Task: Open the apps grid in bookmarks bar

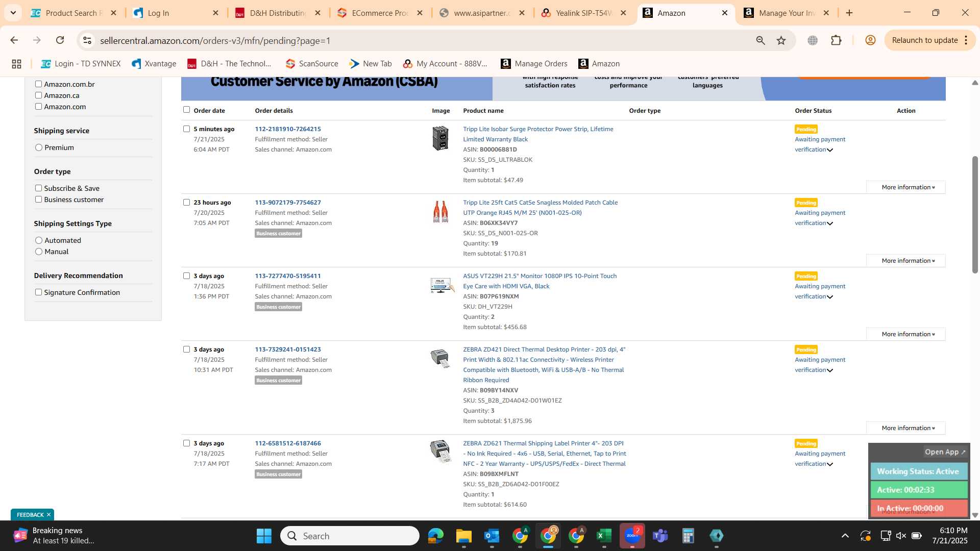Action: click(16, 64)
